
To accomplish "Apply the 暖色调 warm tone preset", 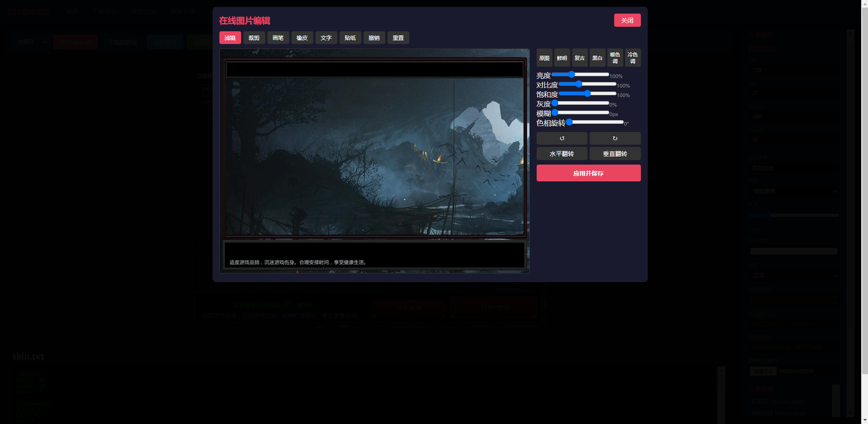I will tap(615, 58).
